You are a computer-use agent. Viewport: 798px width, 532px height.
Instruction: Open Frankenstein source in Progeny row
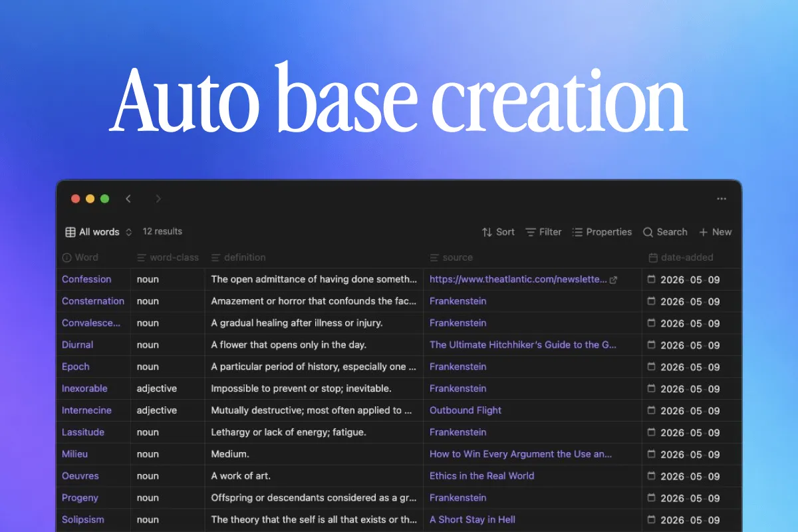pos(458,497)
